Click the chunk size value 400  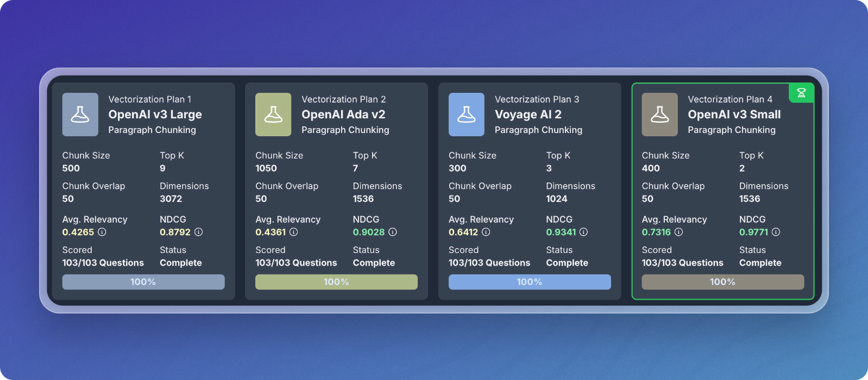651,168
